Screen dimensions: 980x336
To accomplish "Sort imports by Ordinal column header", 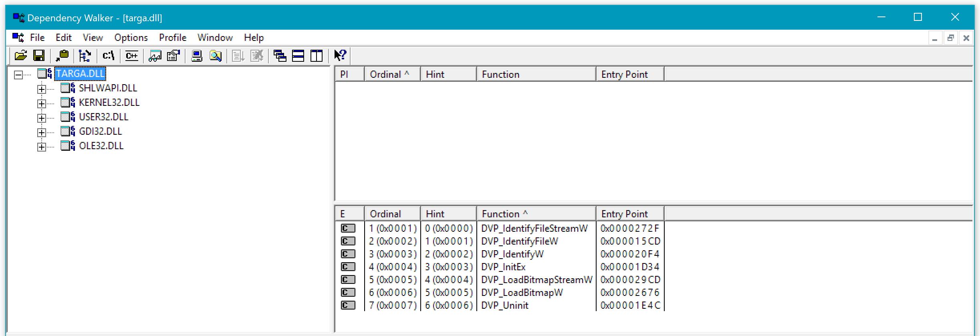I will [x=392, y=74].
